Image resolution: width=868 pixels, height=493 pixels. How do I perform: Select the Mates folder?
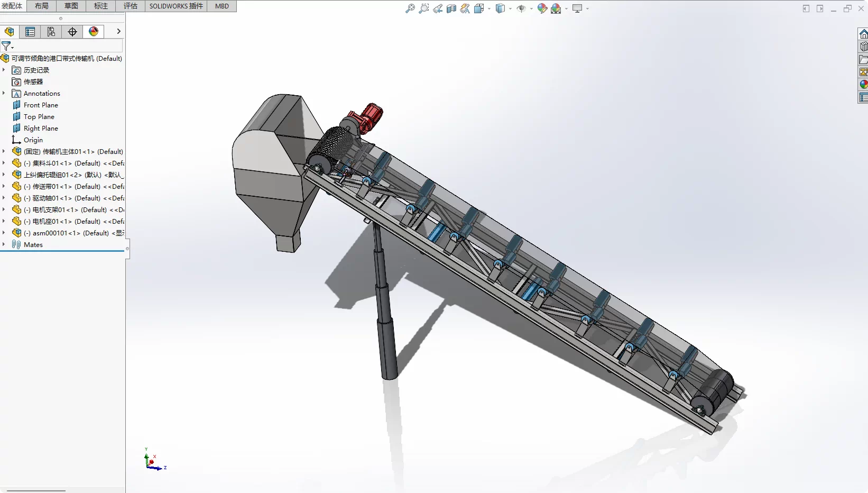33,245
